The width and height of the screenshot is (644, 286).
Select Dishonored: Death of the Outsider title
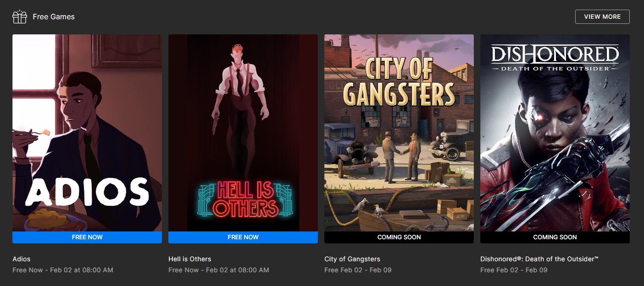539,259
